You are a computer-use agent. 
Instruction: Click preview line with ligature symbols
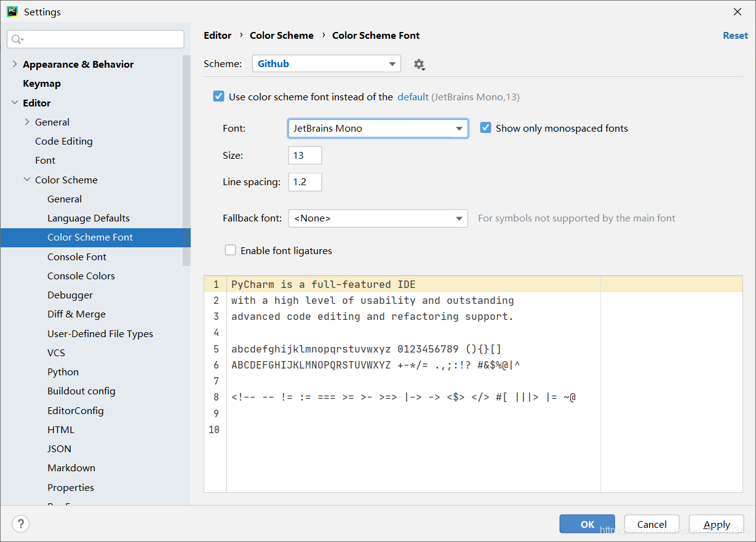[404, 397]
